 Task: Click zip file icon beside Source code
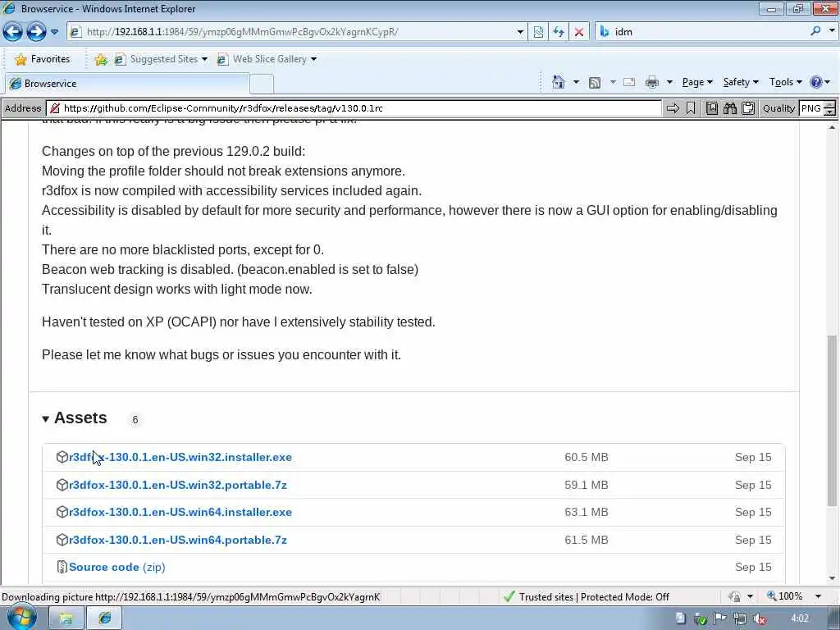(x=62, y=567)
